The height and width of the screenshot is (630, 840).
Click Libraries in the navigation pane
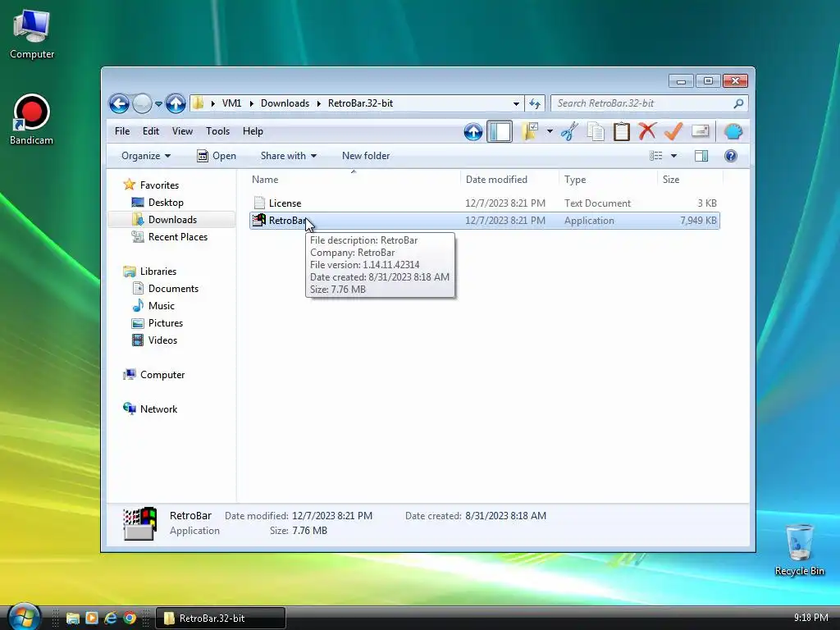pos(158,272)
